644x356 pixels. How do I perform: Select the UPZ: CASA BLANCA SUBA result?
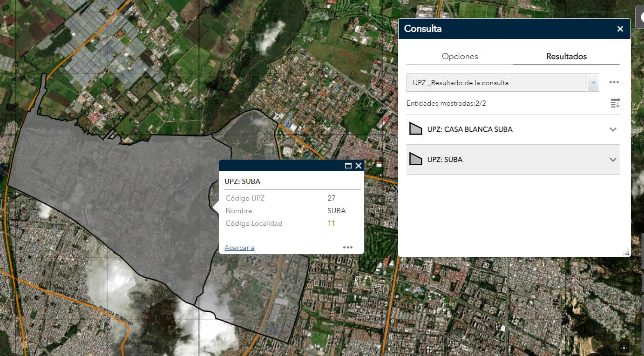click(x=470, y=129)
